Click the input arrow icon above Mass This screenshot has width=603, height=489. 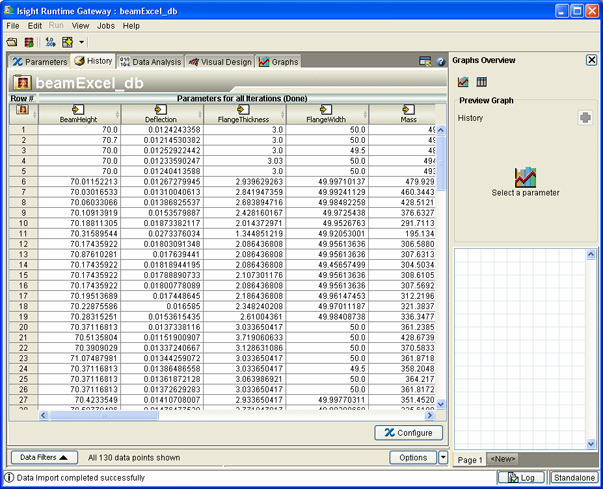[408, 110]
